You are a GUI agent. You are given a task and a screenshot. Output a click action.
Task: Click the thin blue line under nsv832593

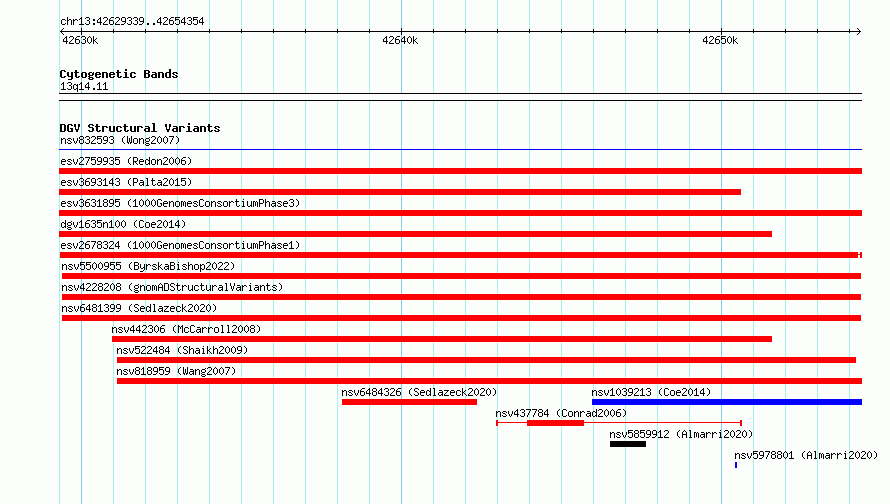coord(460,150)
